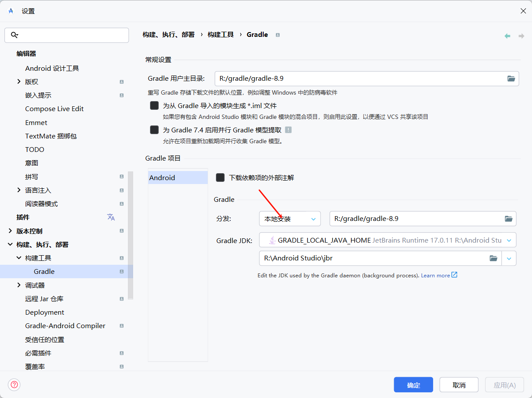Click the back navigation arrow
Screen dimensions: 532x398
(507, 36)
